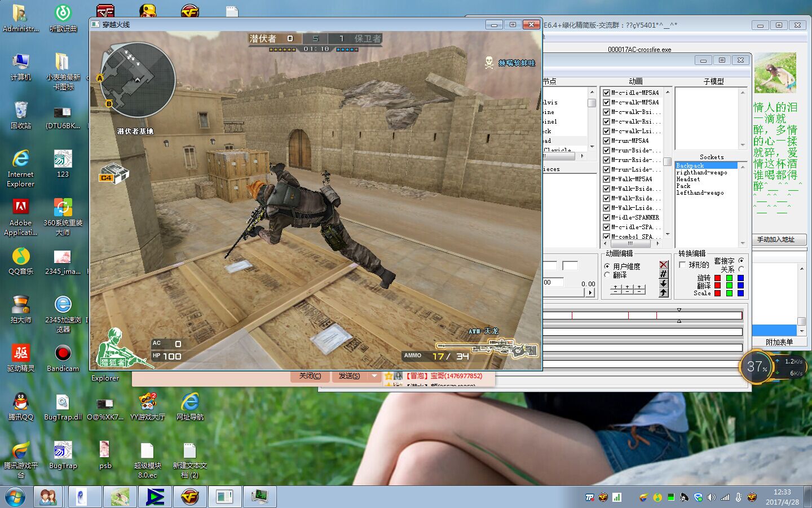Click the red X delete icon in 动画编辑
The width and height of the screenshot is (812, 508).
tap(663, 265)
